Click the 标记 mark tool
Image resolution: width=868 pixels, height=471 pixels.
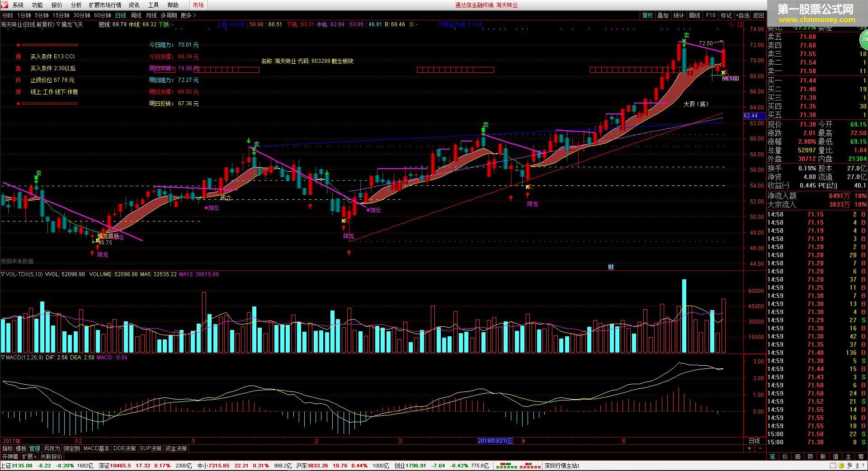(726, 15)
